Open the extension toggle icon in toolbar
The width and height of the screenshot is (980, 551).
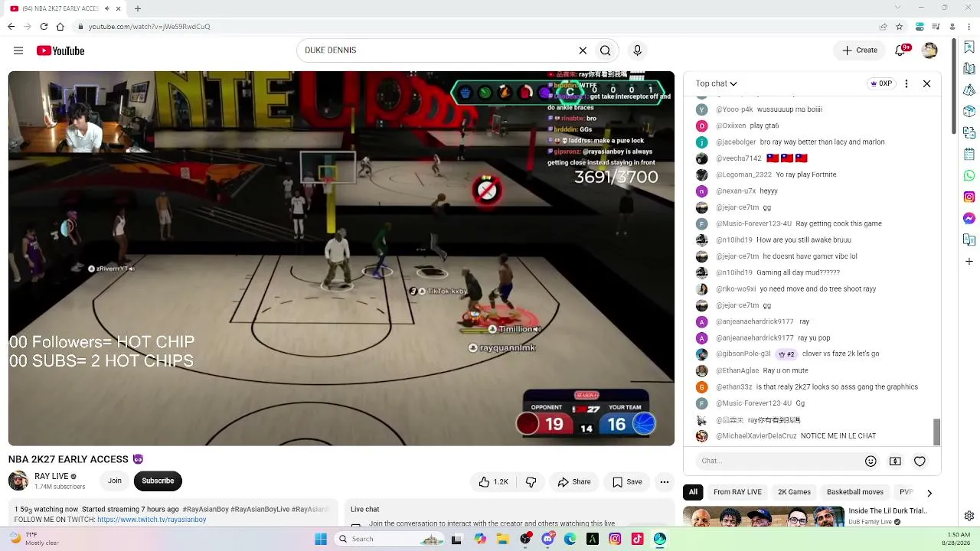tap(919, 27)
